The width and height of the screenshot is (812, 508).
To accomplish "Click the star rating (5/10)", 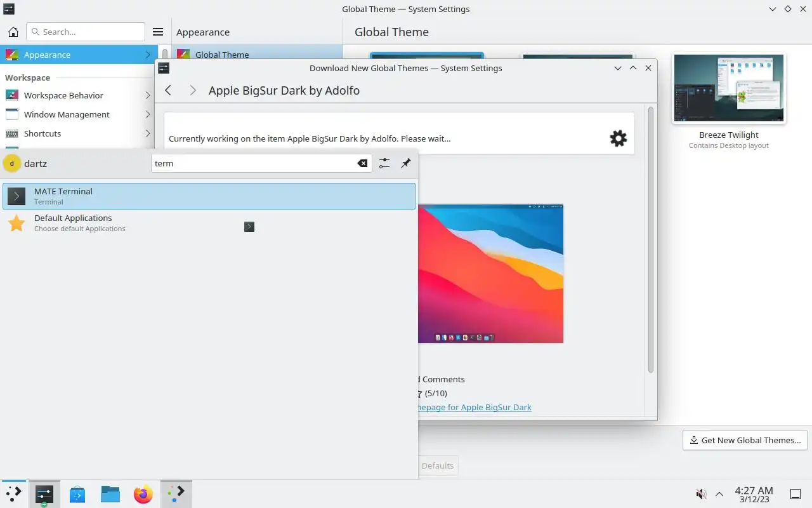I will click(433, 393).
